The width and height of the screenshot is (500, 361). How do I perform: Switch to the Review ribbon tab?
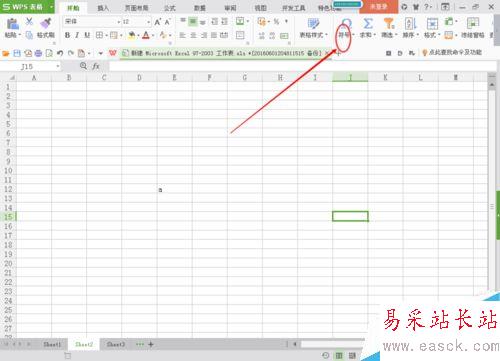(230, 8)
